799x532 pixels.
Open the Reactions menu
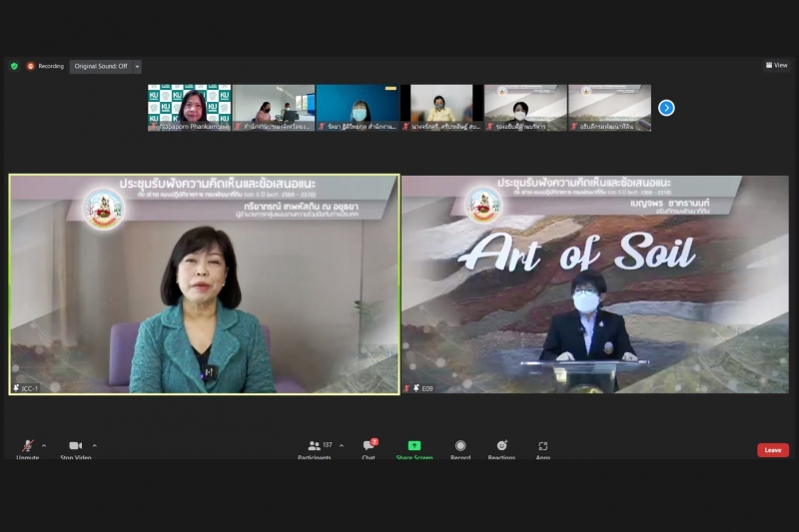(x=501, y=447)
